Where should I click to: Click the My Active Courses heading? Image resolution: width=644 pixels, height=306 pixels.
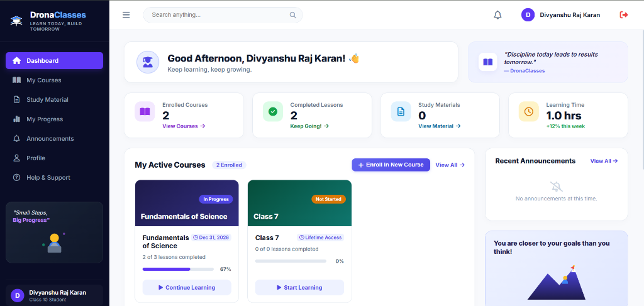(x=170, y=165)
